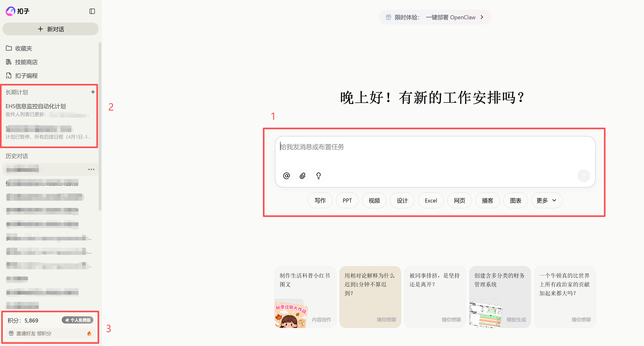
Task: Click 邀请好友 领积分 invite link
Action: pyautogui.click(x=34, y=334)
